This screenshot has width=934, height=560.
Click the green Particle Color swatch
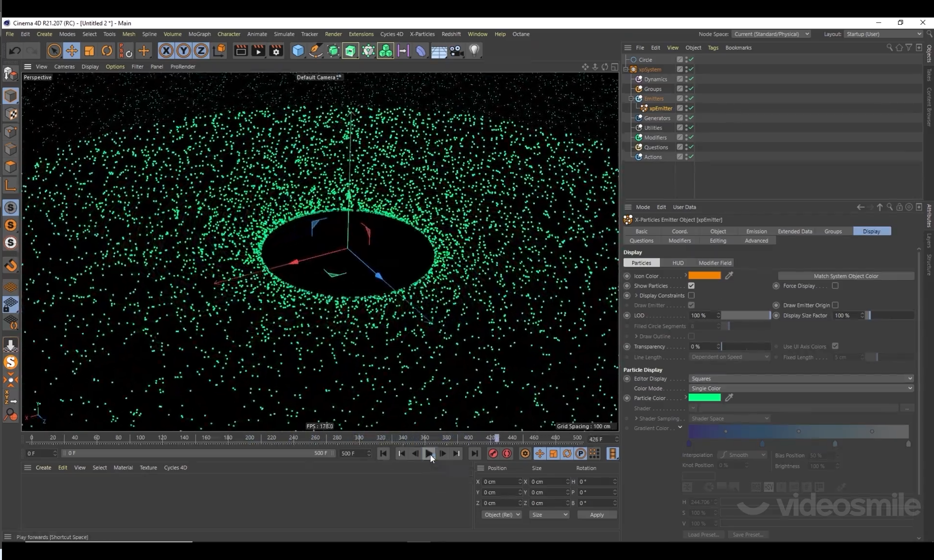tap(704, 398)
